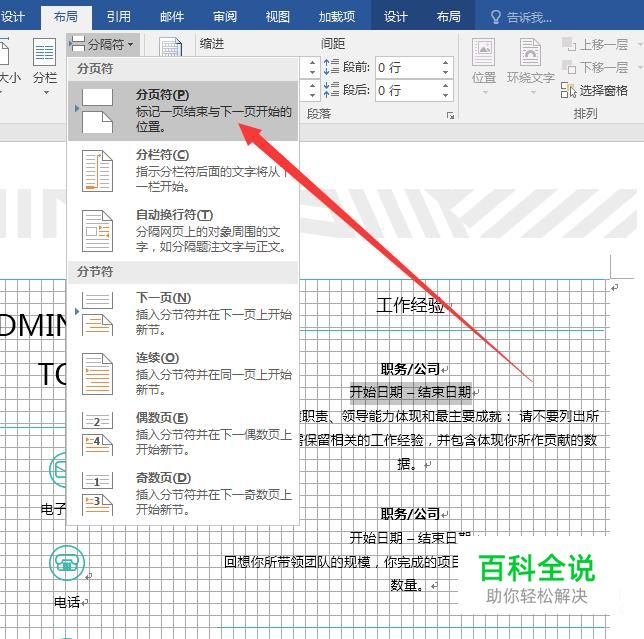This screenshot has width=644, height=639.
Task: Open the 选择窗格 selection pane
Action: point(595,90)
